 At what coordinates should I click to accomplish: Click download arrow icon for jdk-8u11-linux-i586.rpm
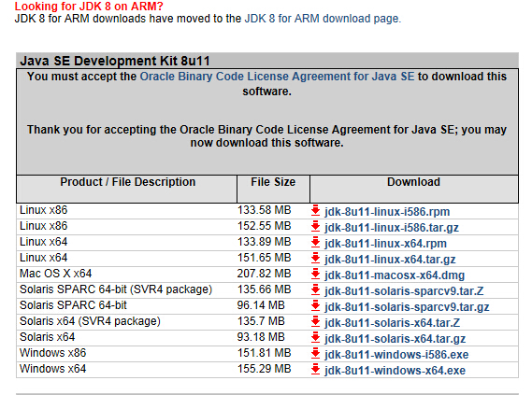pyautogui.click(x=315, y=210)
